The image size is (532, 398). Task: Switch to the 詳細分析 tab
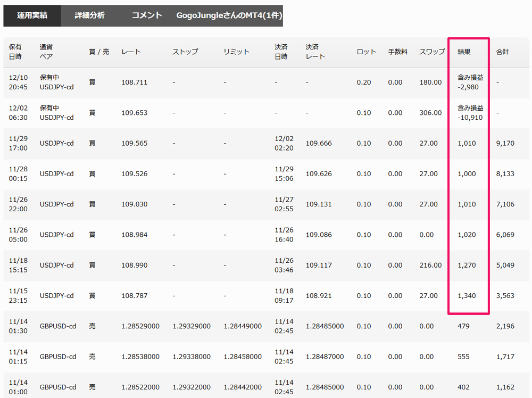click(x=89, y=15)
